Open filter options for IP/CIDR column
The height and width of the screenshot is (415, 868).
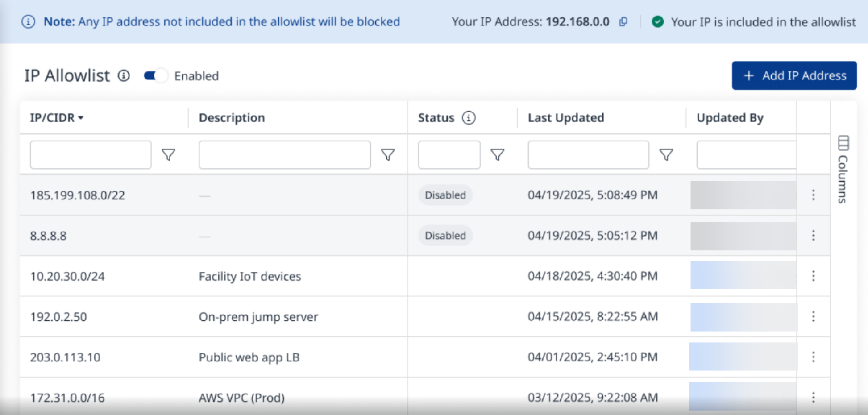click(168, 155)
